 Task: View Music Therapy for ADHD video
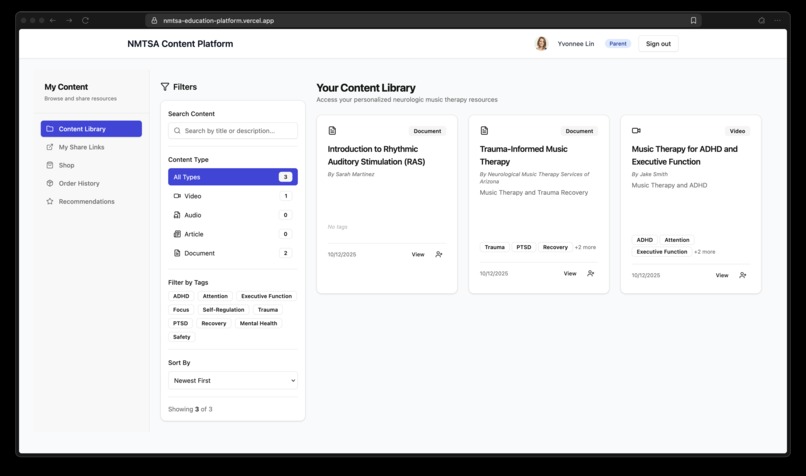722,276
